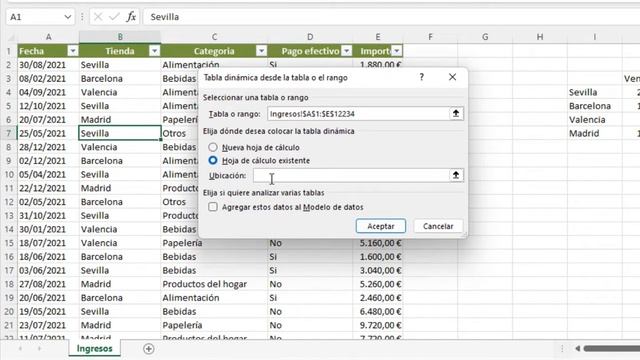Click the horizontal scrollbar thumb

click(x=611, y=349)
